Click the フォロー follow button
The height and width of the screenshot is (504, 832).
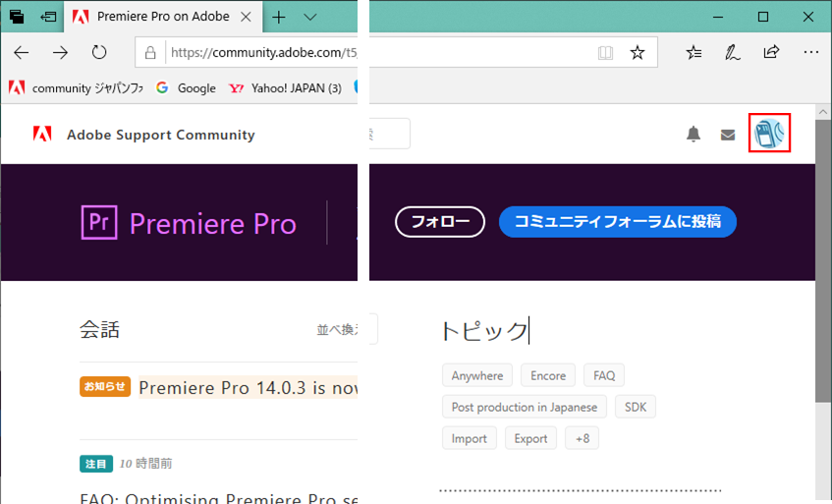point(440,221)
